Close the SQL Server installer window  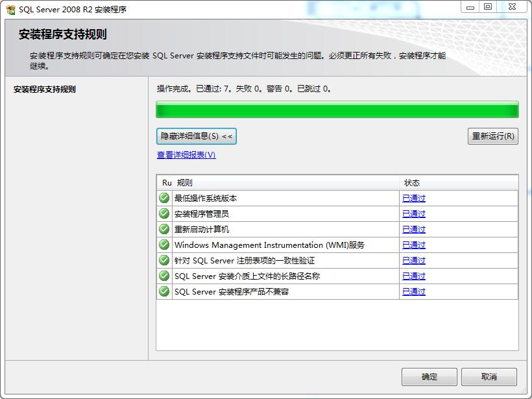tap(513, 7)
